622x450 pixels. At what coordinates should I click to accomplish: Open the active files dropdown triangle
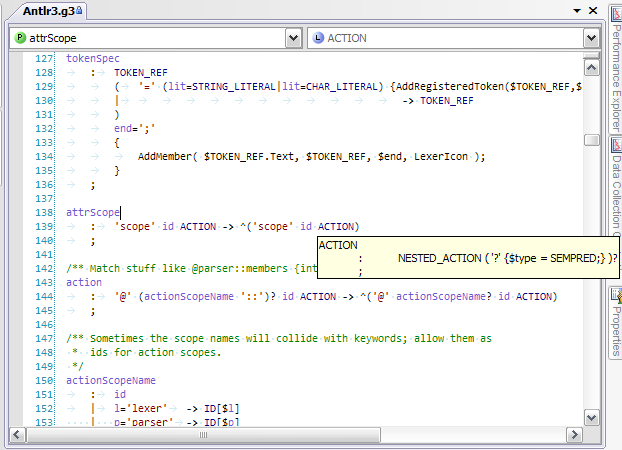(577, 11)
